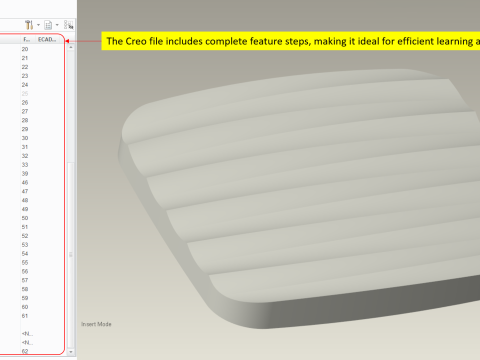Screen dimensions: 480x360
Task: Select feature number 55 row
Action: pyautogui.click(x=25, y=262)
